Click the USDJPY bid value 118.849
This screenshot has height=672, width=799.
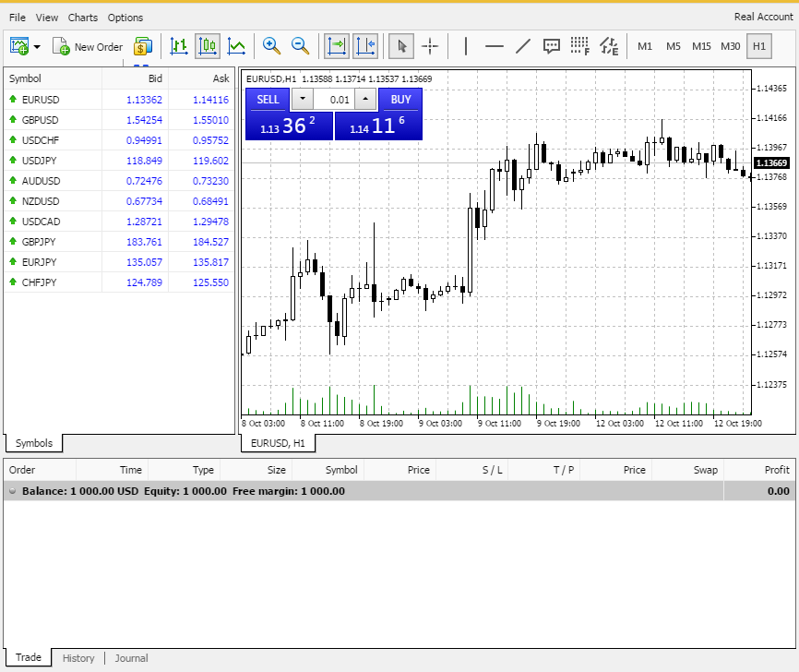144,162
